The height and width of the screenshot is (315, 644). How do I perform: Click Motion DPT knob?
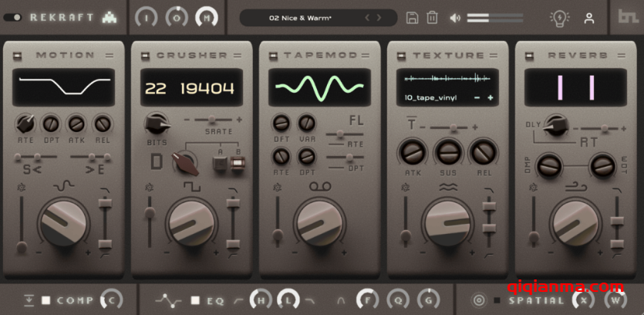pos(51,123)
